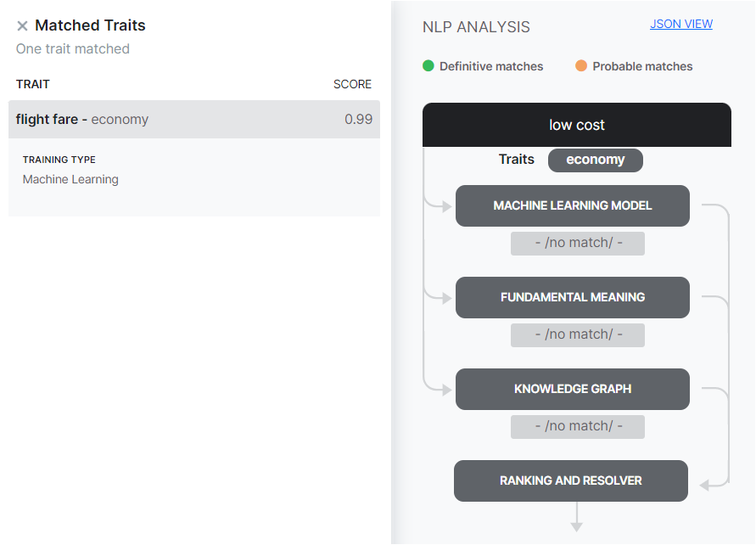The width and height of the screenshot is (756, 545).
Task: Click no match label under Fundamental Meaning
Action: pyautogui.click(x=578, y=334)
